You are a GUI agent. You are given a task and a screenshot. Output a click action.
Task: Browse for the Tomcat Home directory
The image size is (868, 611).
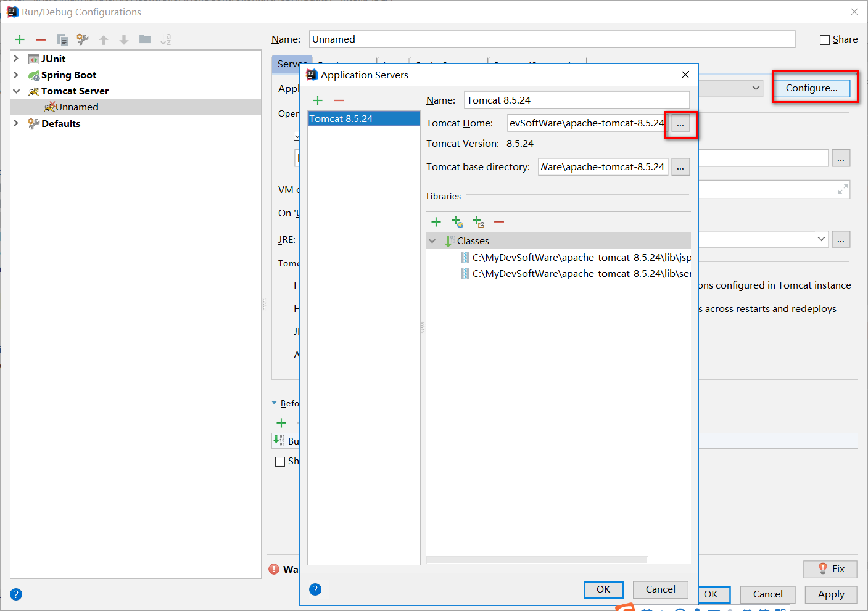[x=680, y=124]
